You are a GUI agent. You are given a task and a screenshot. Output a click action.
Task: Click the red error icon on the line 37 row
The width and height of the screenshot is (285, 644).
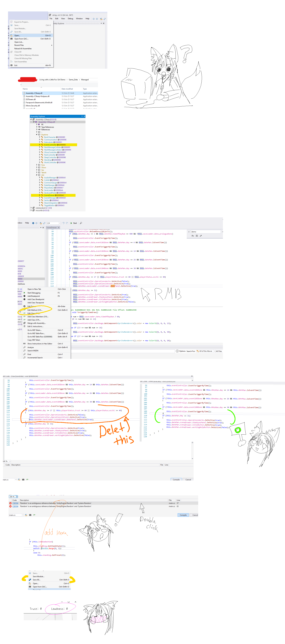tap(10, 503)
